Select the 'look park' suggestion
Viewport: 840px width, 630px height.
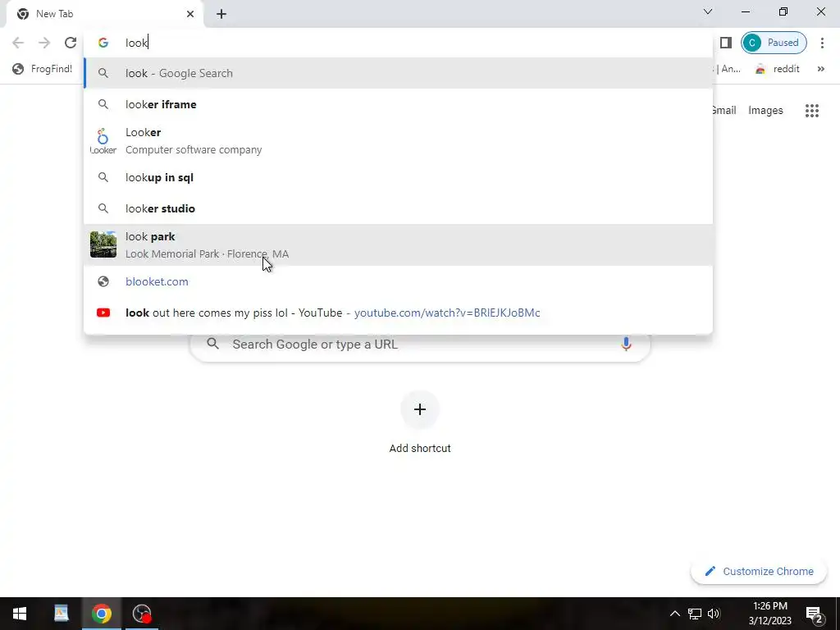(398, 244)
